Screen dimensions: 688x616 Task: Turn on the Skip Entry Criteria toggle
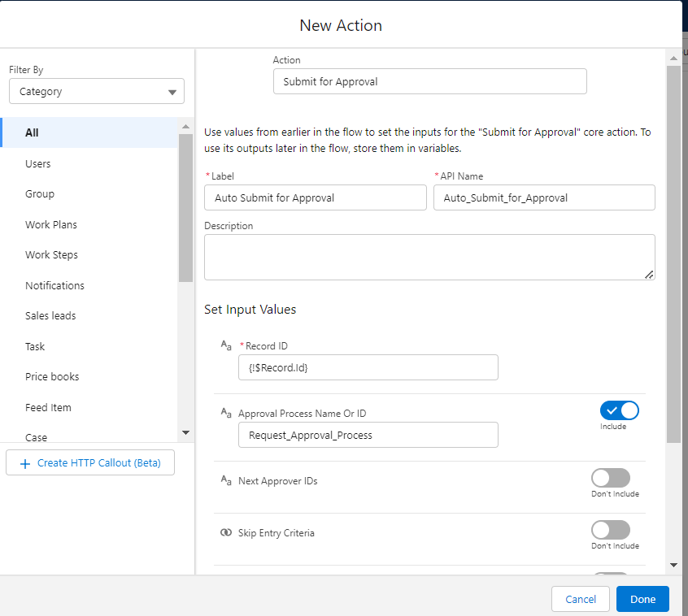pos(610,530)
